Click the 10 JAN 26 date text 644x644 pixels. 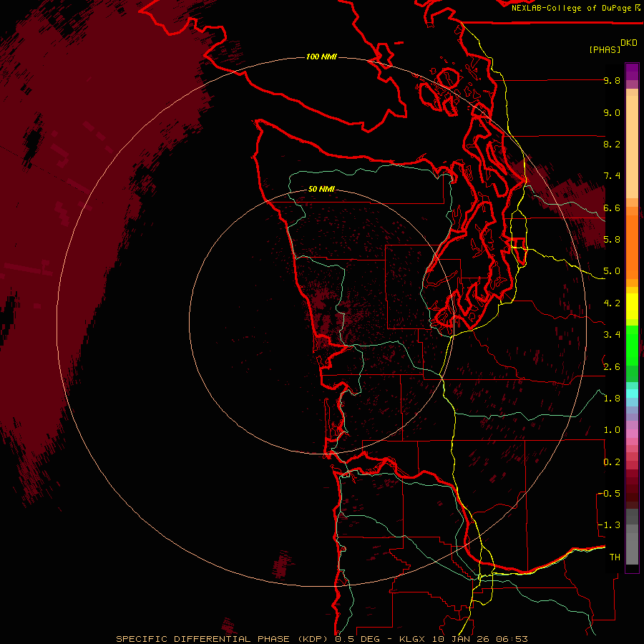point(459,639)
